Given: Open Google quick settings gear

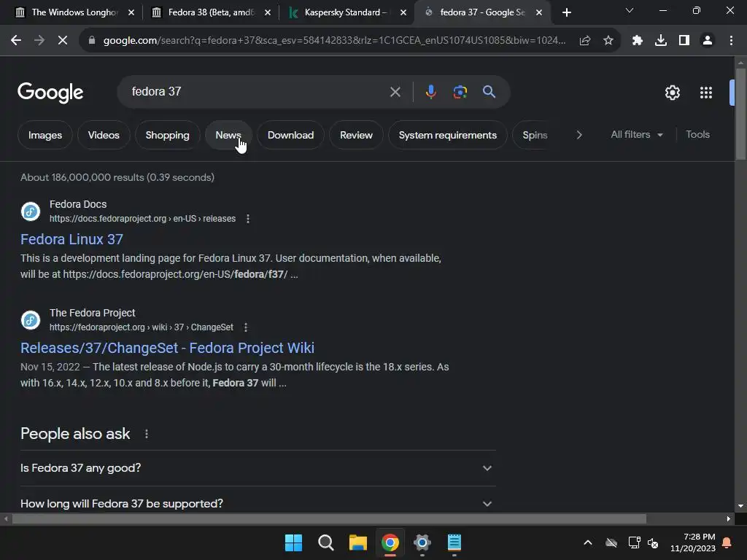Looking at the screenshot, I should (672, 93).
